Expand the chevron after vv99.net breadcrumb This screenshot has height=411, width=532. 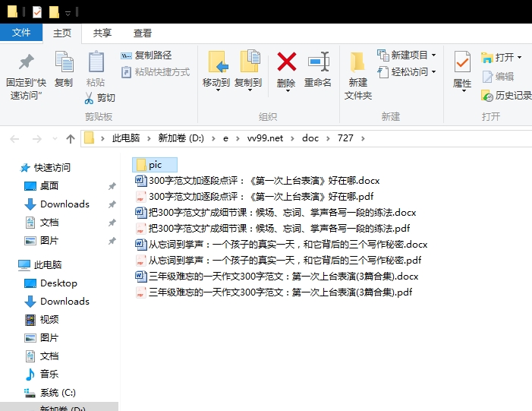tap(292, 138)
